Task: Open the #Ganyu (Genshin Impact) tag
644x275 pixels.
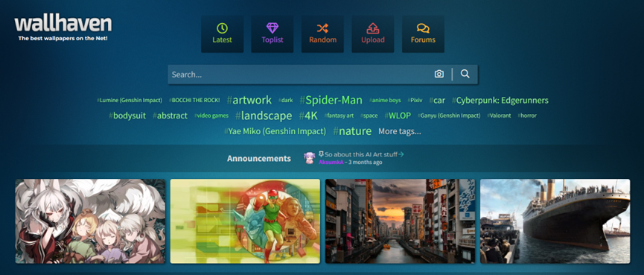Action: pos(449,116)
